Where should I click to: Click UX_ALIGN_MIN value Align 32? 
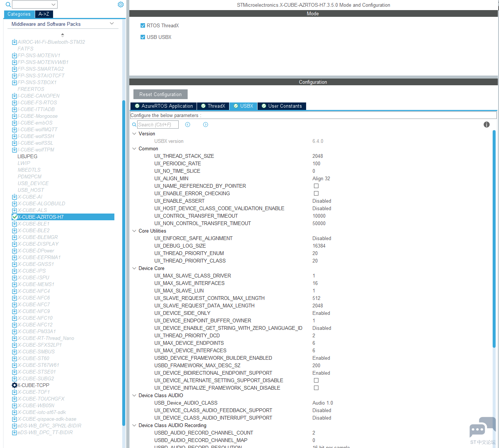(x=321, y=178)
